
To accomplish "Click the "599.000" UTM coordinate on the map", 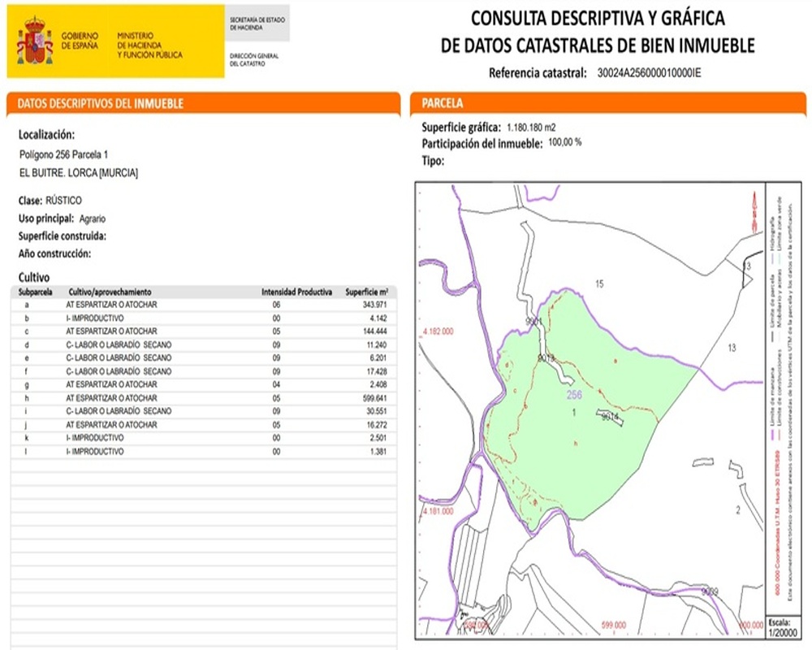I will point(614,626).
